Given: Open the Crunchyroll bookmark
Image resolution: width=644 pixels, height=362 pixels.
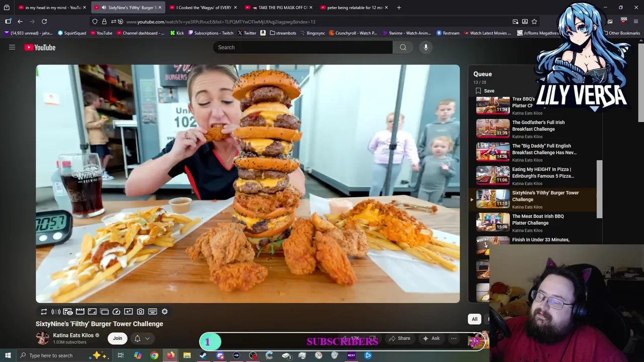Looking at the screenshot, I should click(x=353, y=33).
